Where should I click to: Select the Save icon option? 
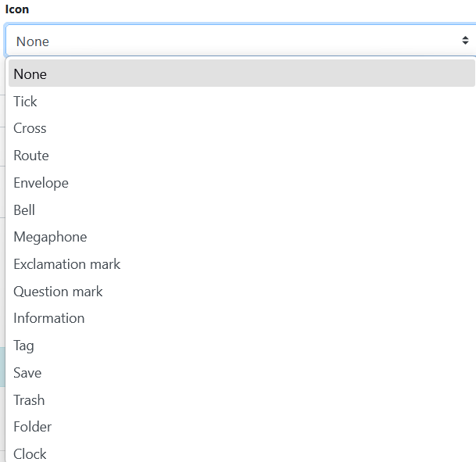(27, 373)
